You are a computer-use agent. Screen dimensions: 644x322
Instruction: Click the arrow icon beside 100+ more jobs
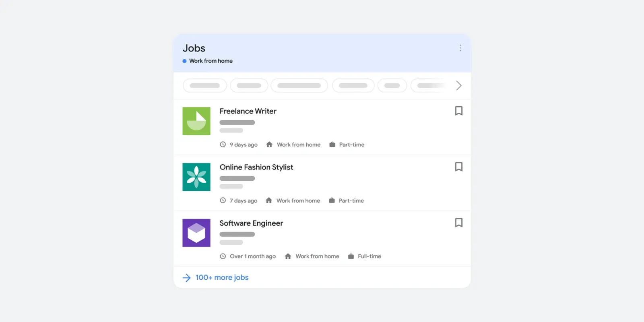186,278
